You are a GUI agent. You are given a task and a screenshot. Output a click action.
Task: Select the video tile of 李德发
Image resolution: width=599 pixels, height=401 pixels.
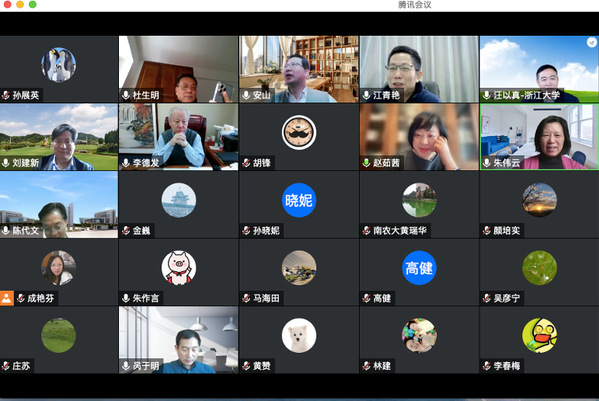click(x=178, y=137)
